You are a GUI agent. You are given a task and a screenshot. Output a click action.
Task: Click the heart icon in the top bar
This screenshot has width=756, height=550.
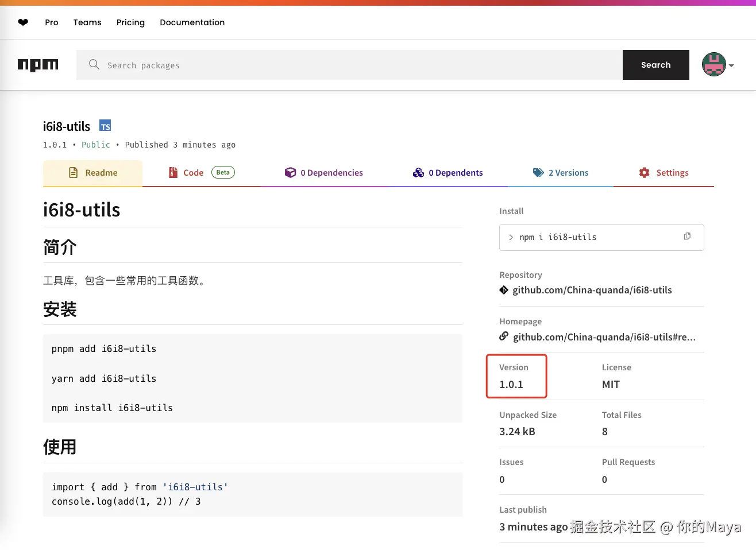23,22
